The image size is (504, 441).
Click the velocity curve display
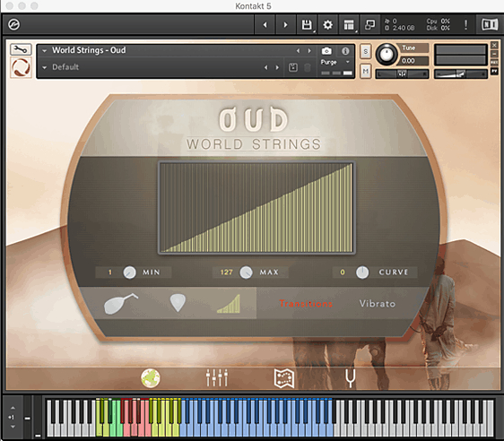tap(256, 208)
